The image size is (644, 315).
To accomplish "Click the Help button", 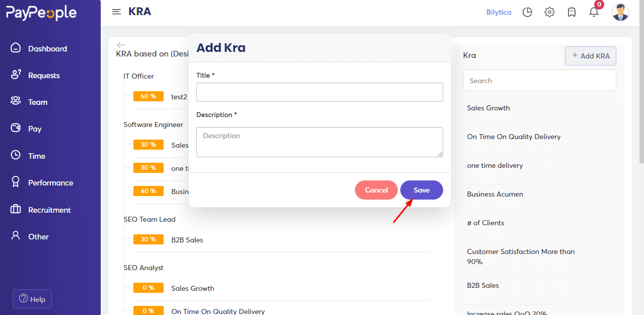I will coord(32,299).
